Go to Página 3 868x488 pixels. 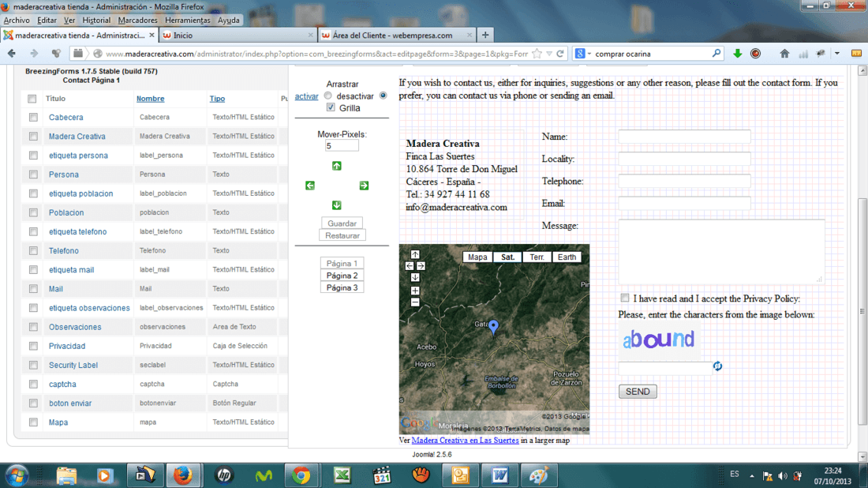click(342, 287)
